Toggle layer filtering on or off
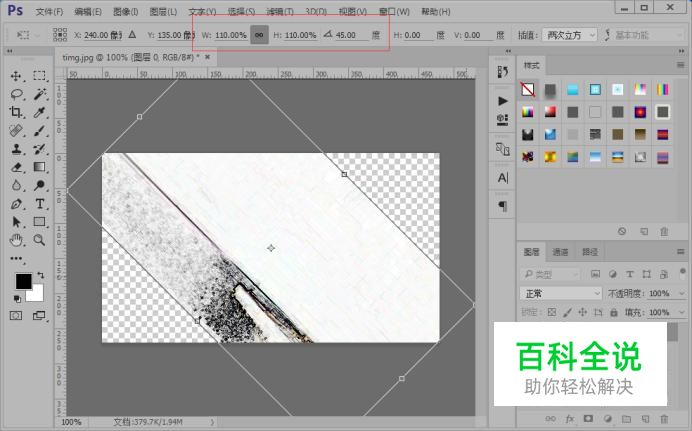Viewport: 692px width, 431px height. tap(683, 271)
